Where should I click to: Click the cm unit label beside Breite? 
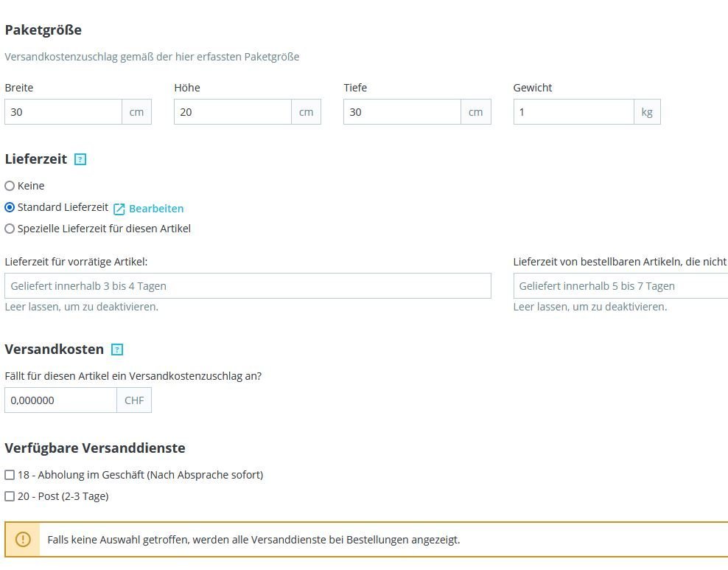click(137, 112)
